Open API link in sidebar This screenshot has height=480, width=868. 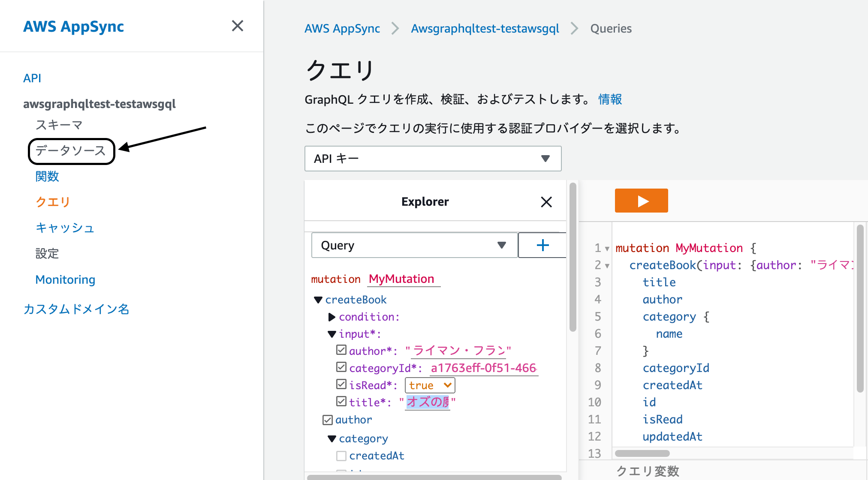point(32,78)
